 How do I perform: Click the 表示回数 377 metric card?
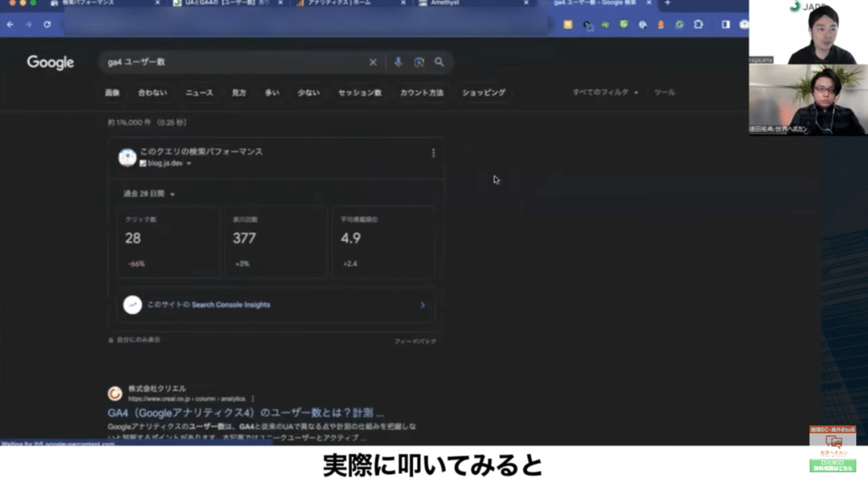(x=275, y=242)
